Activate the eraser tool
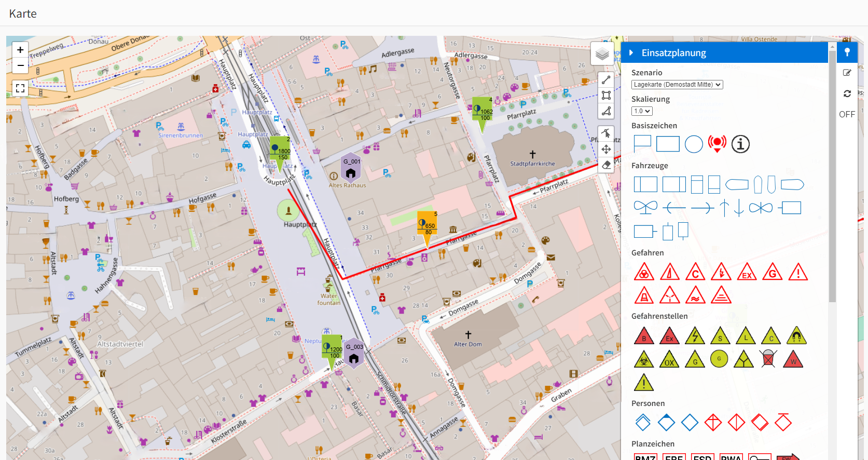 (606, 165)
